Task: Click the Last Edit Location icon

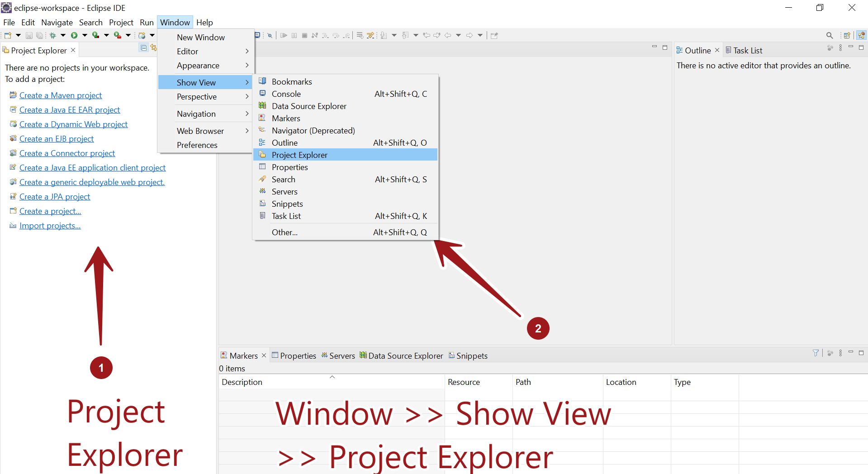Action: (x=427, y=35)
